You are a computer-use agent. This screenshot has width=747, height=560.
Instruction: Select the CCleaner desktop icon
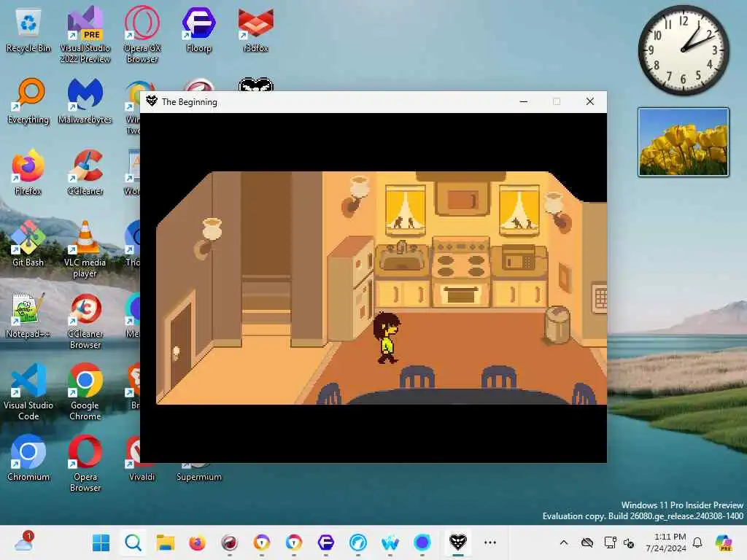[85, 173]
